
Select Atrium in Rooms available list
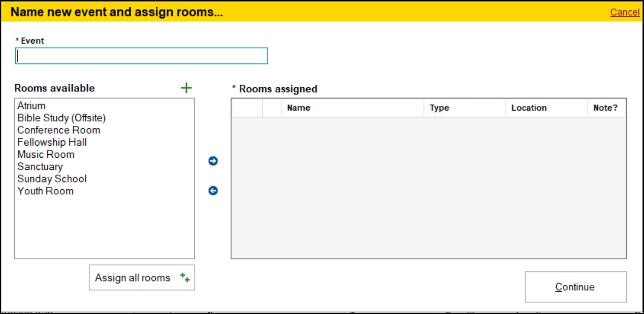click(x=31, y=106)
